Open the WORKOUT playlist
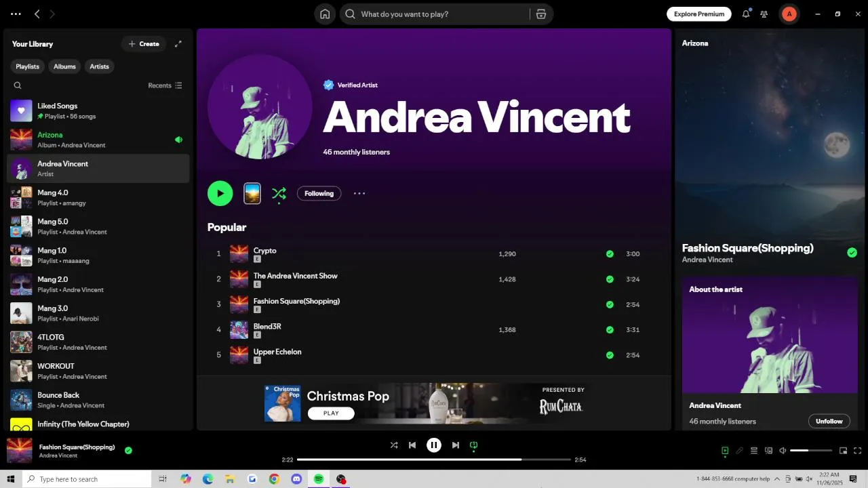 click(98, 371)
